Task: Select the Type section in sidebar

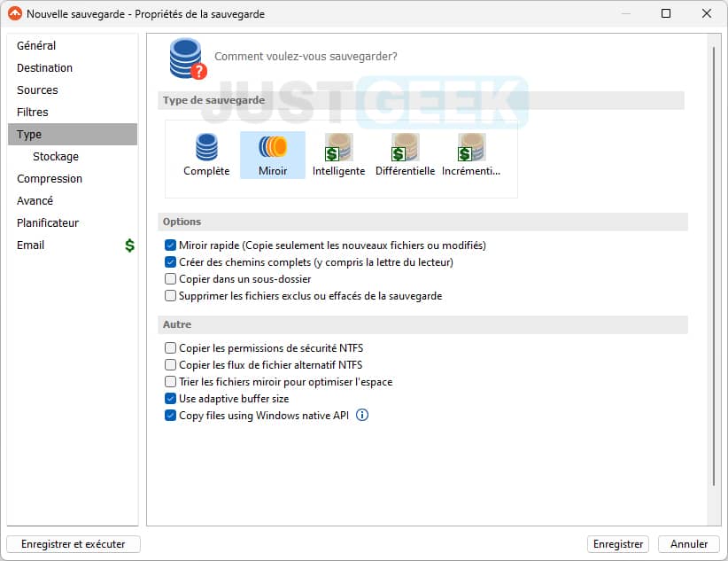Action: tap(73, 135)
